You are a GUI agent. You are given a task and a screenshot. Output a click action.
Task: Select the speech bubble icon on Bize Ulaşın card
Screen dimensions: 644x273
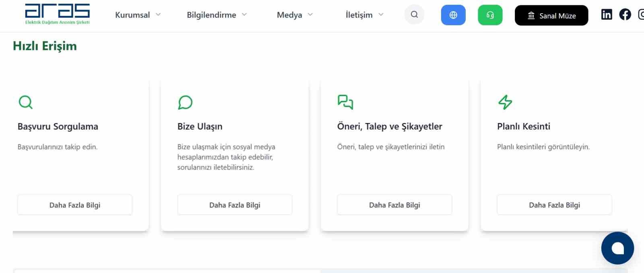(x=185, y=103)
